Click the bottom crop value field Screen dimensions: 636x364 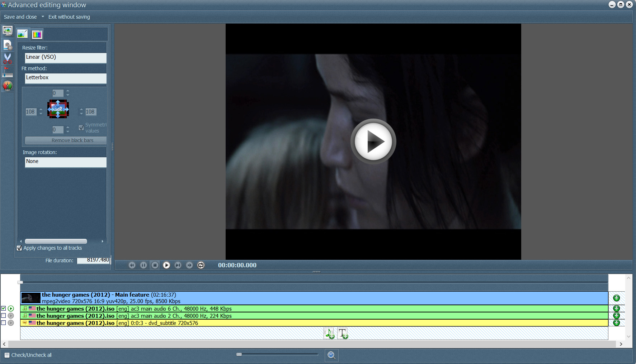point(58,130)
